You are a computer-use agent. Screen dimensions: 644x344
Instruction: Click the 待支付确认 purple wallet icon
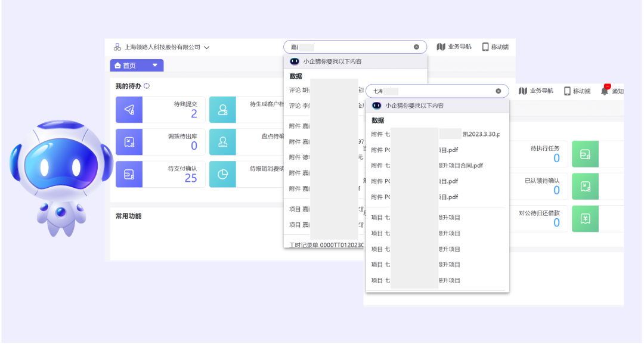129,174
